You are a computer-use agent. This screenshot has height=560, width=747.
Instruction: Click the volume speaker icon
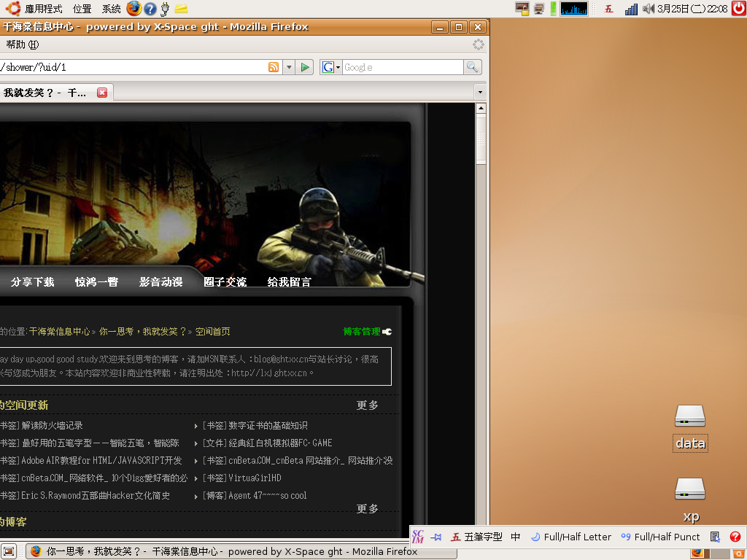648,9
